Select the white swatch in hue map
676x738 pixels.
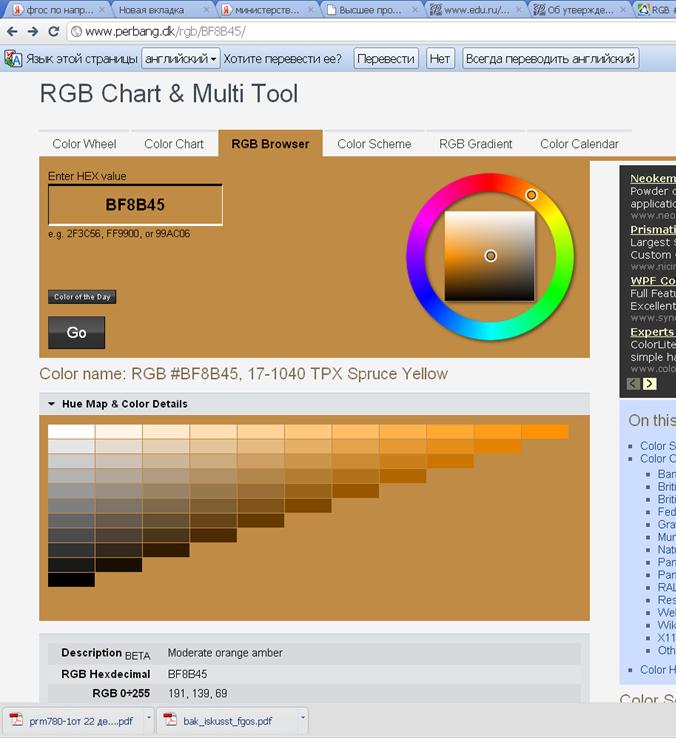pos(71,432)
